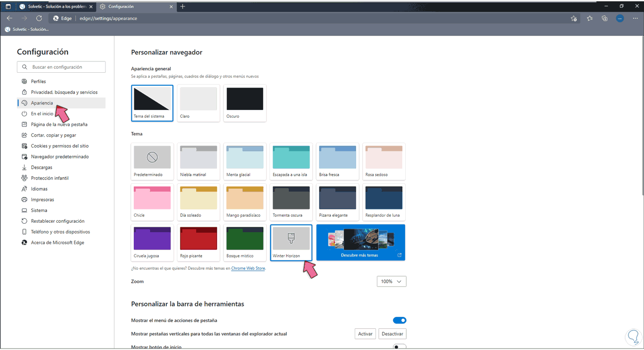Click the Cookies y permisos icon
The width and height of the screenshot is (644, 350).
point(24,146)
